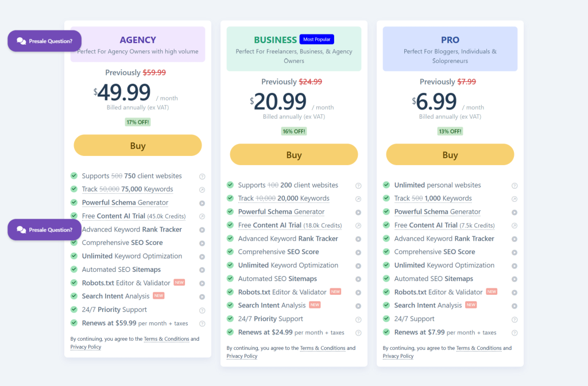This screenshot has height=386, width=588.
Task: Open Terms & Conditions link in Agency card
Action: (167, 339)
